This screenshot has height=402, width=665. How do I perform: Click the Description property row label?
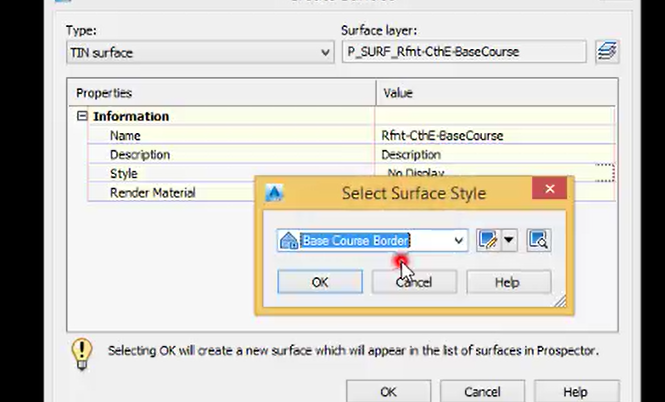tap(140, 155)
